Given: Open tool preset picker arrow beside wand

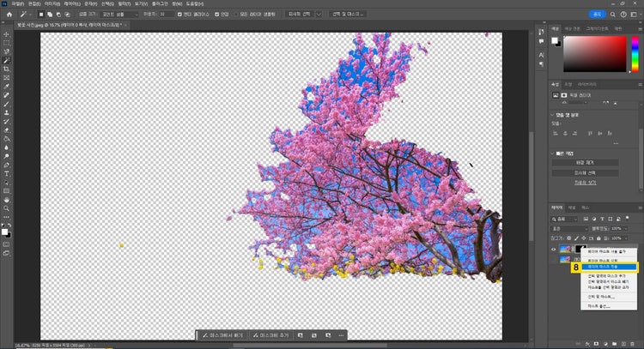Looking at the screenshot, I should pyautogui.click(x=30, y=15).
